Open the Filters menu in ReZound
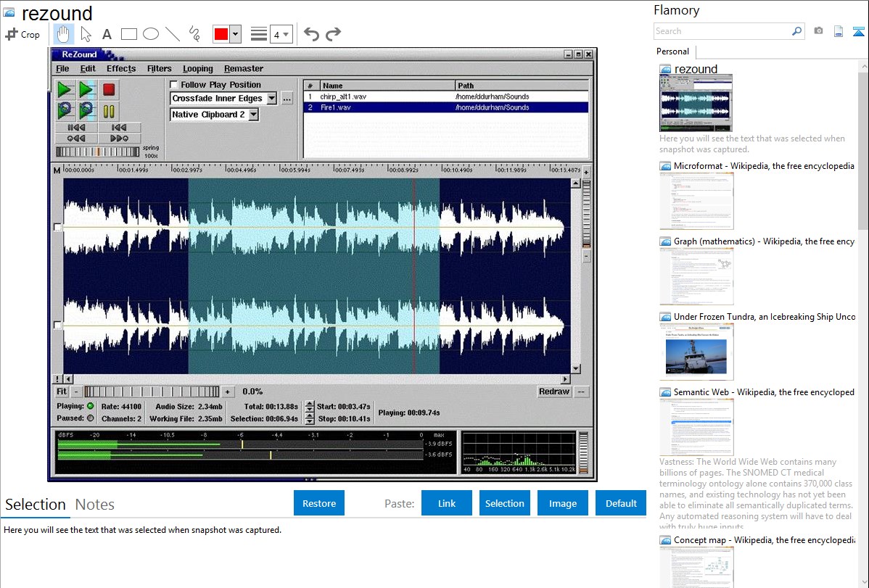The height and width of the screenshot is (588, 869). pyautogui.click(x=159, y=69)
